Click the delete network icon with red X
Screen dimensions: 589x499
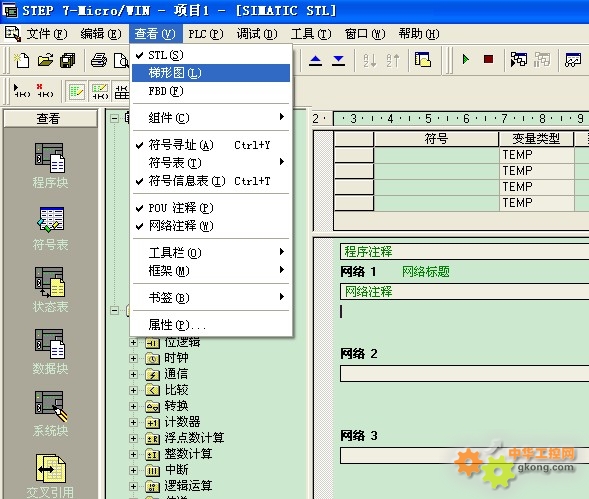45,91
